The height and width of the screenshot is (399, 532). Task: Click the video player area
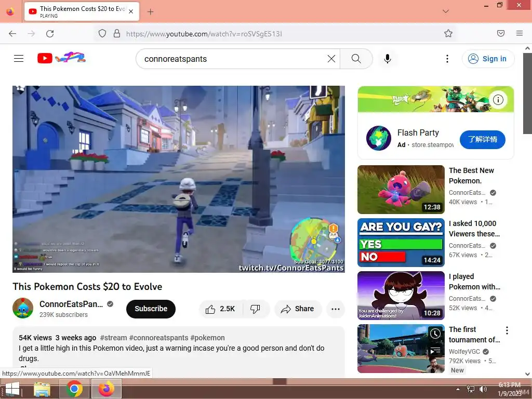[x=179, y=179]
